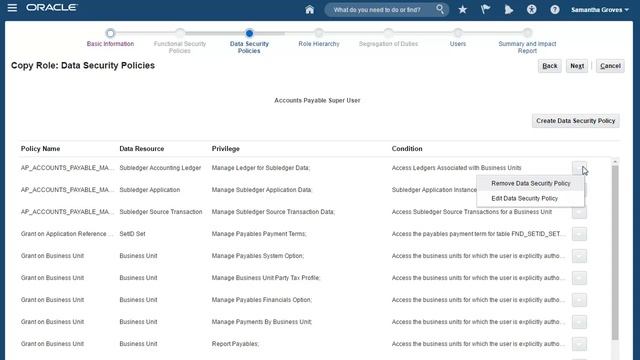The image size is (640, 360).
Task: Select 'Report Payables;' cell
Action: click(x=235, y=344)
